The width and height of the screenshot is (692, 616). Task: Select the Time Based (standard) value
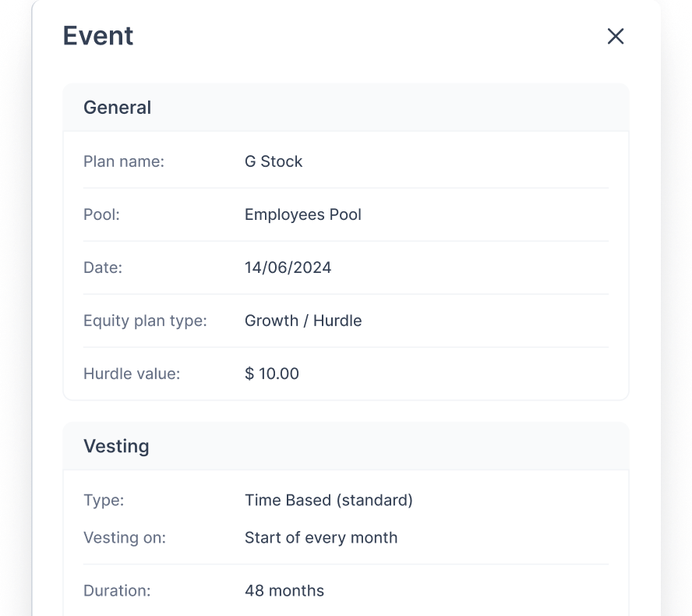[x=329, y=500]
